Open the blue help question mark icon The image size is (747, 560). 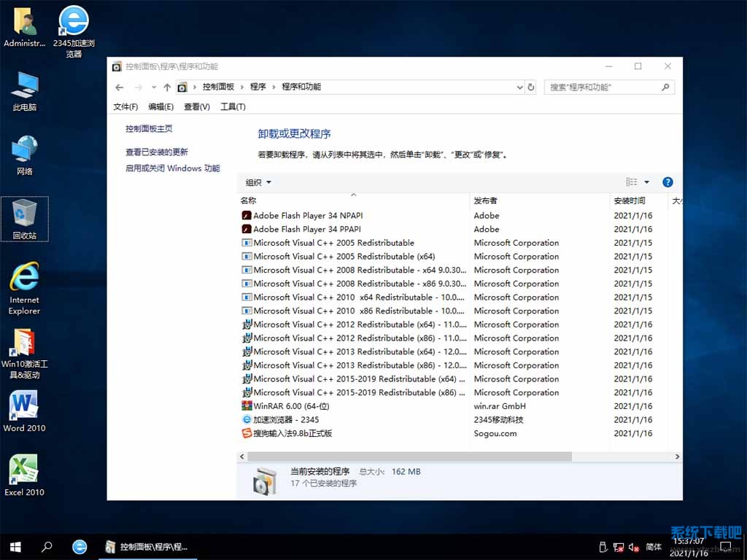(667, 182)
